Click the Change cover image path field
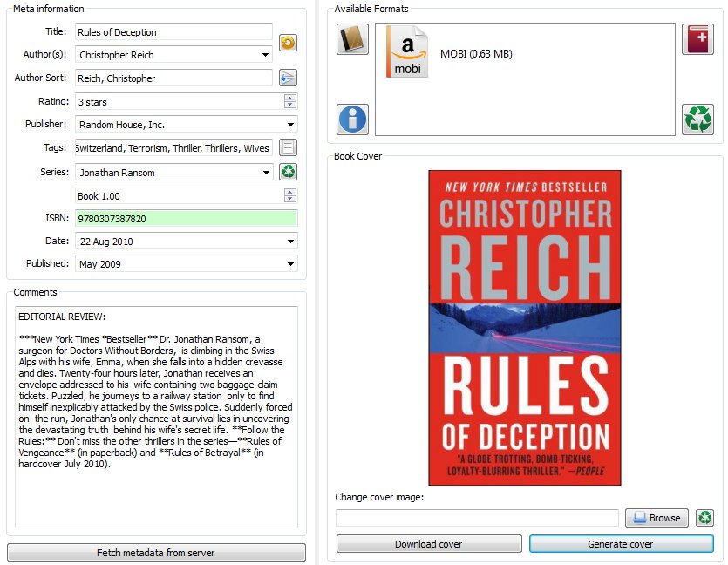Screen dimensions: 728x565 pos(477,518)
